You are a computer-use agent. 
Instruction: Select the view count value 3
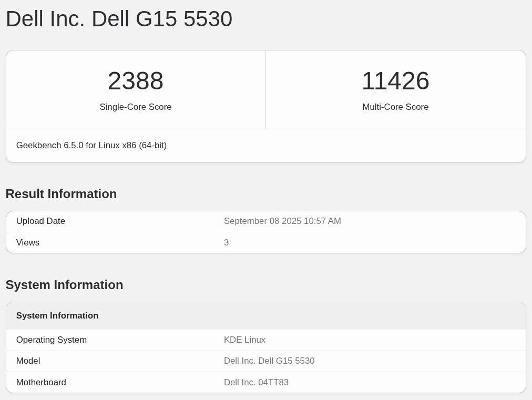click(227, 243)
